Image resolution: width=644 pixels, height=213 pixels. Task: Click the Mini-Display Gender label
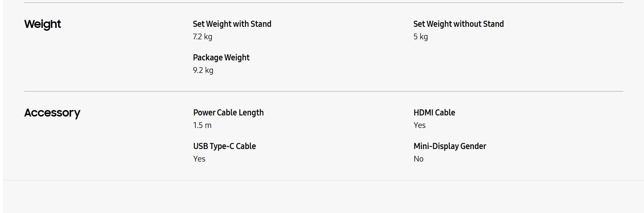450,146
